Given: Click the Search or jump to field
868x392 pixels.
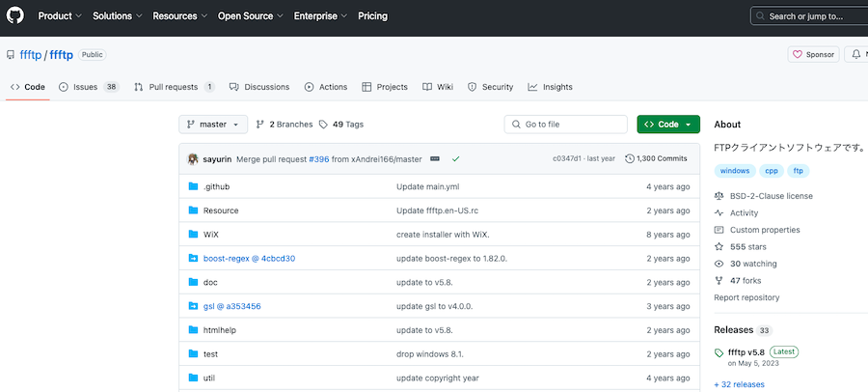Looking at the screenshot, I should point(809,16).
